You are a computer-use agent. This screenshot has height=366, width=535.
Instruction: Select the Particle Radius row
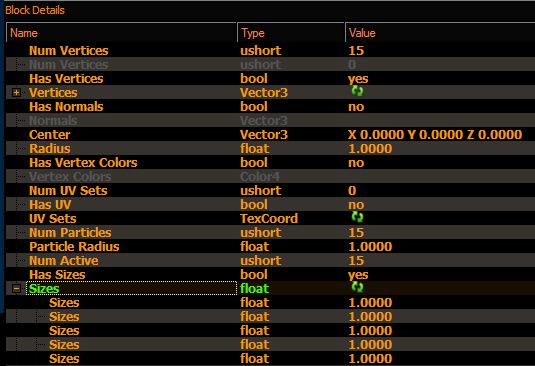tap(270, 246)
